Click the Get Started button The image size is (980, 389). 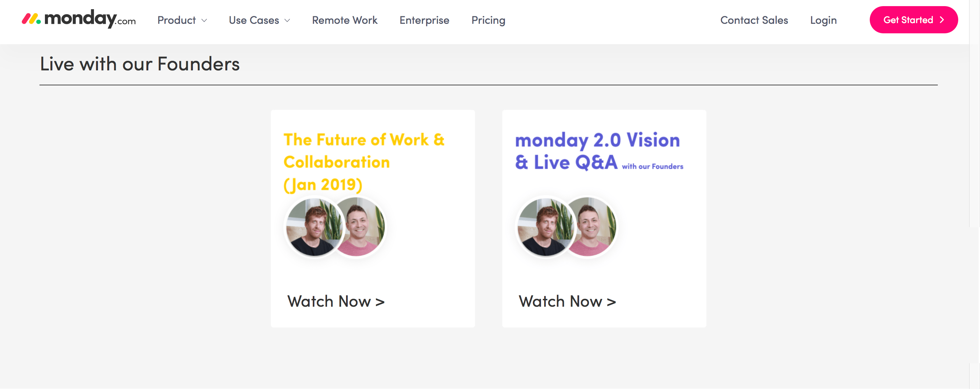[913, 20]
